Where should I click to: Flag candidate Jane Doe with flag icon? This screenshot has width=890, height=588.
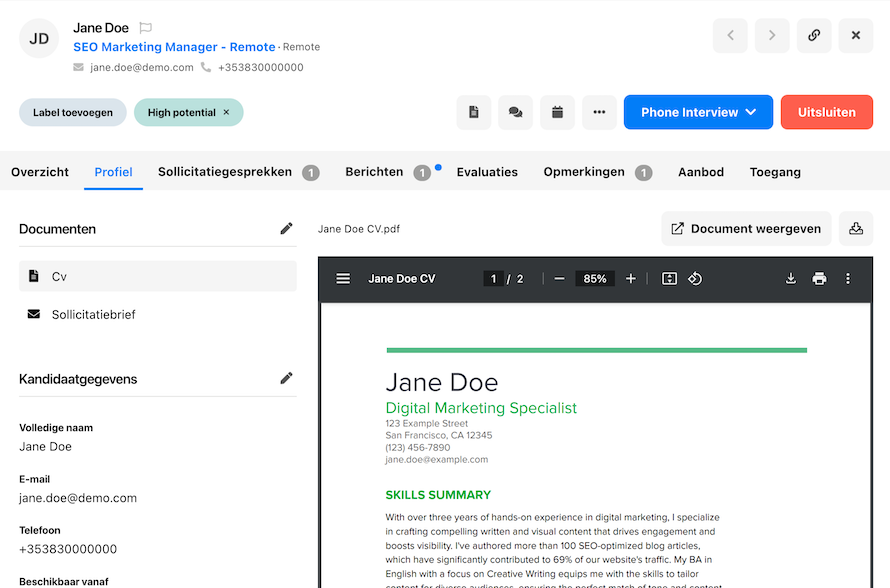pyautogui.click(x=145, y=28)
